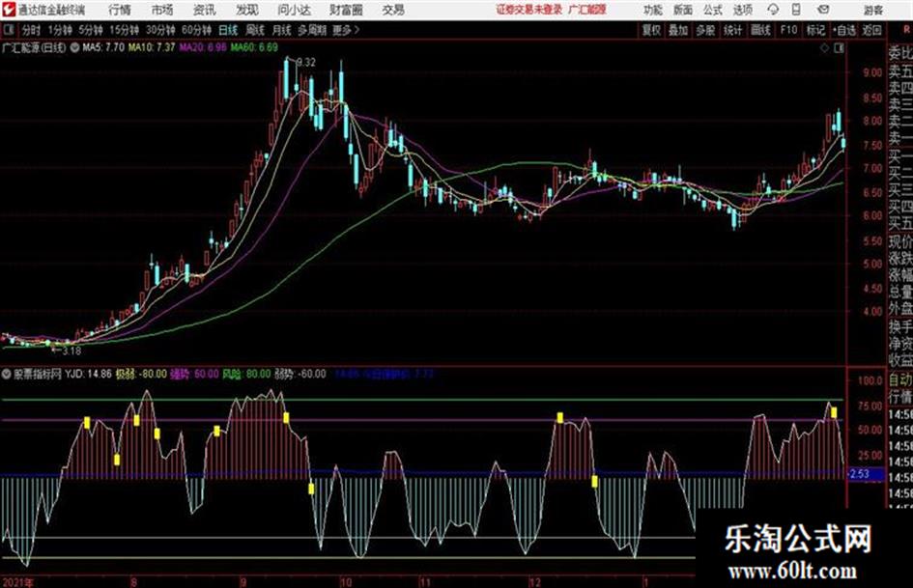Open the 选项 menu

point(743,10)
